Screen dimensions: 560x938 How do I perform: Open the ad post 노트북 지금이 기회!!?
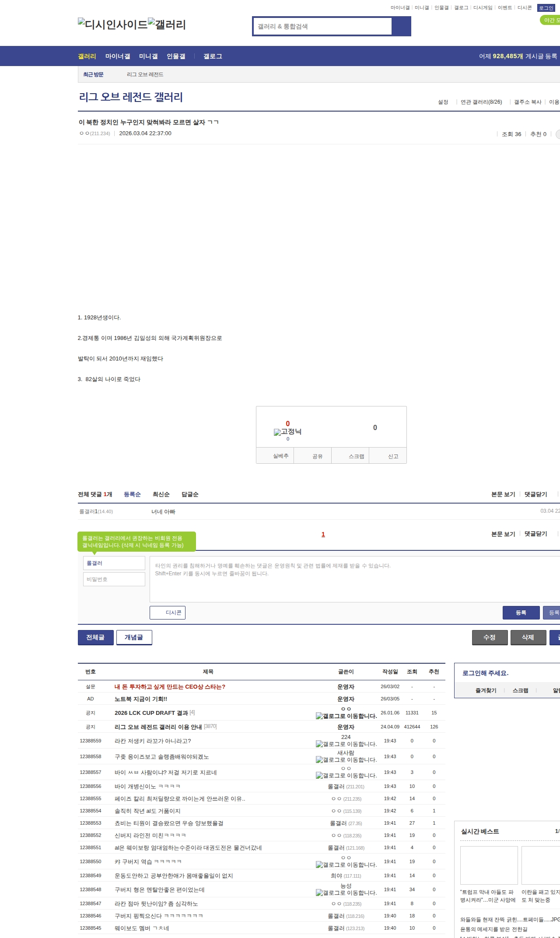[141, 699]
